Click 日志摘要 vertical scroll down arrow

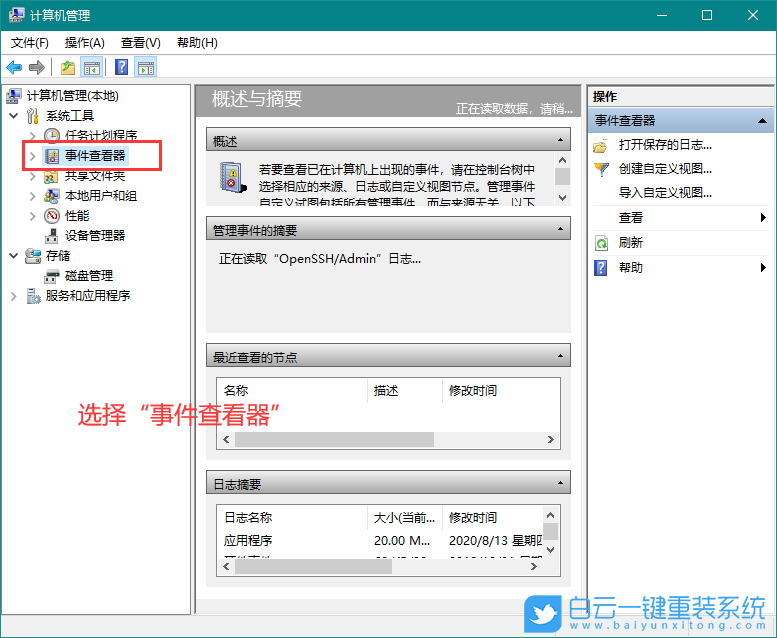pos(550,550)
